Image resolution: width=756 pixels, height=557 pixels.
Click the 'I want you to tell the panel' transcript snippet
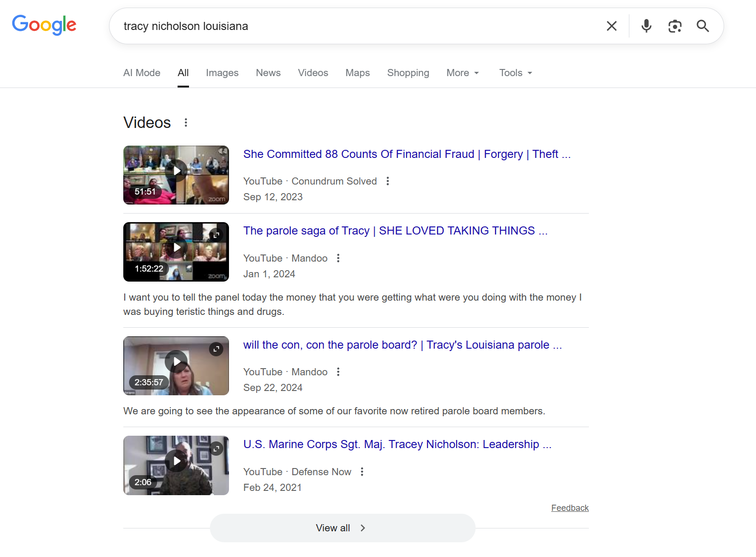[x=352, y=304]
